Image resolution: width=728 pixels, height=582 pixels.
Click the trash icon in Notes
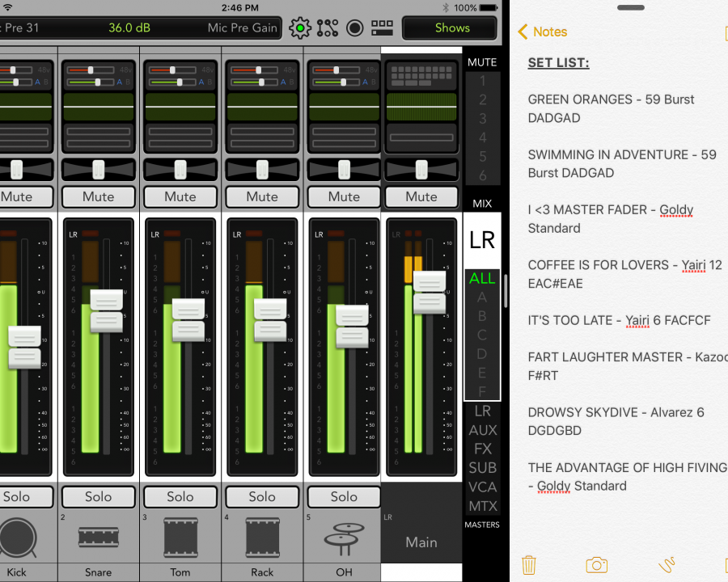pyautogui.click(x=529, y=564)
